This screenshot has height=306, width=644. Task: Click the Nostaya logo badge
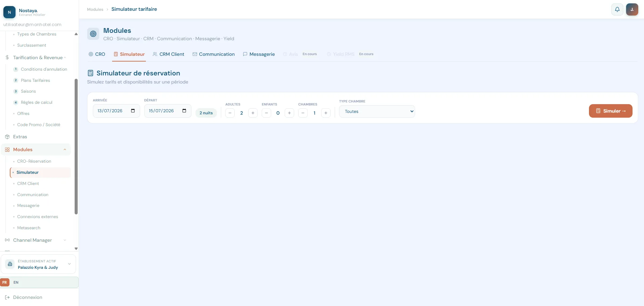click(9, 12)
